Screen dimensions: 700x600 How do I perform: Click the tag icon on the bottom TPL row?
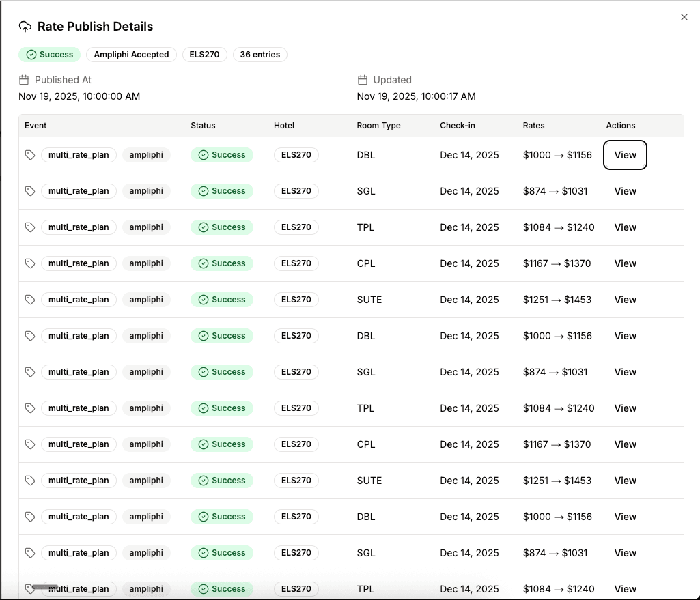tap(29, 588)
